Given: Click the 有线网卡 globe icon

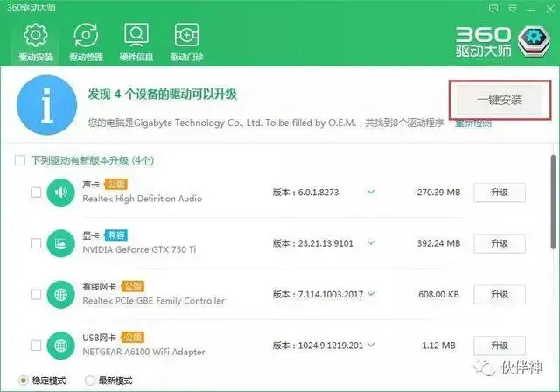Looking at the screenshot, I should [x=60, y=295].
